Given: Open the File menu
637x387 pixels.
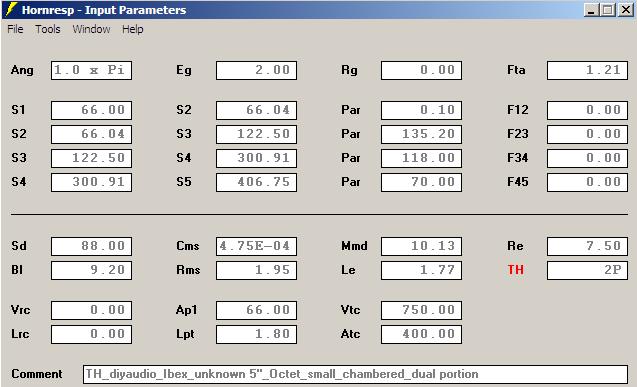Looking at the screenshot, I should (x=15, y=29).
